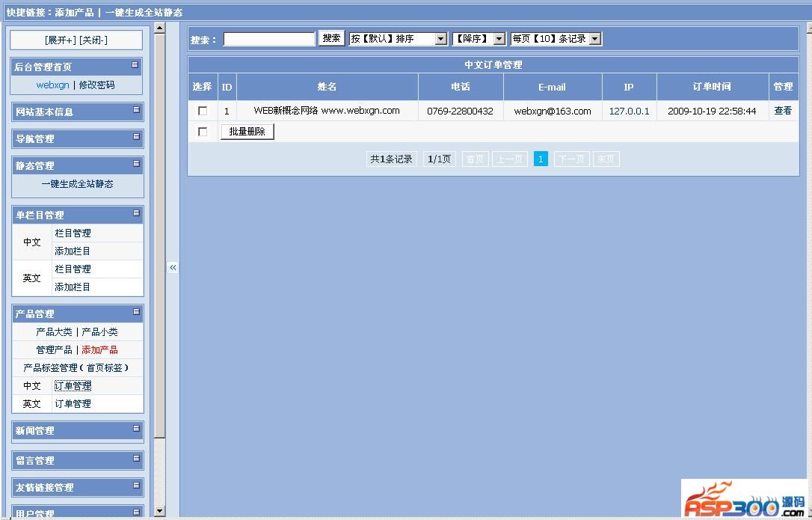Click 末页 pagination button
The height and width of the screenshot is (520, 812).
click(x=606, y=159)
